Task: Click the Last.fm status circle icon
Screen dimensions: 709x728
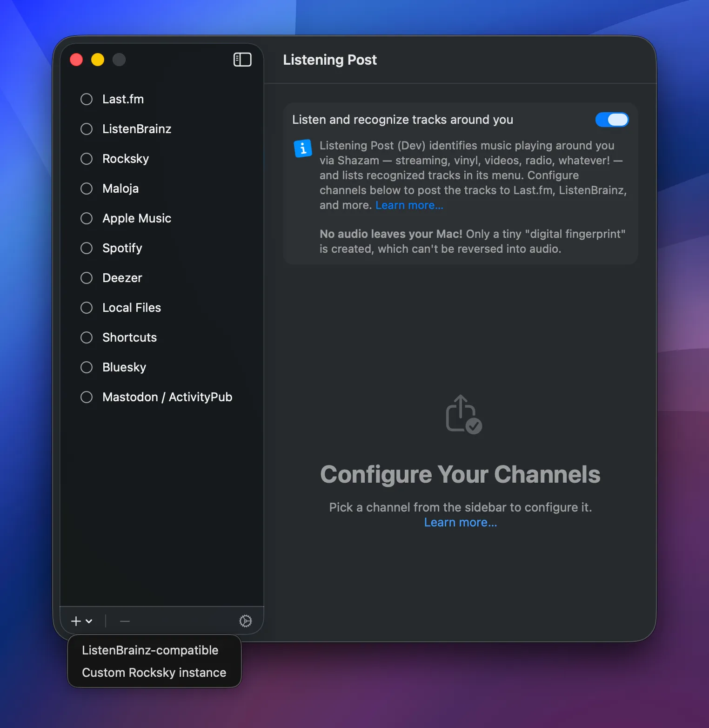Action: [87, 99]
